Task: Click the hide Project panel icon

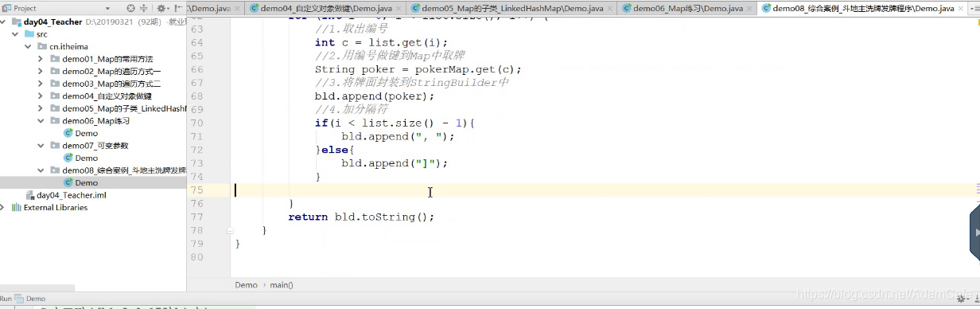Action: pos(178,8)
